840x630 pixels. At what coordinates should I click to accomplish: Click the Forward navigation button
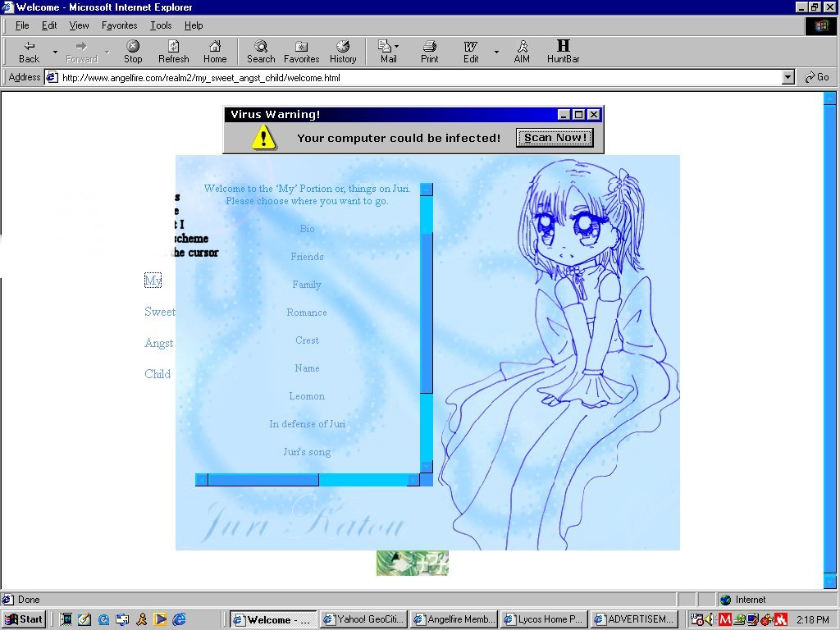(x=81, y=52)
